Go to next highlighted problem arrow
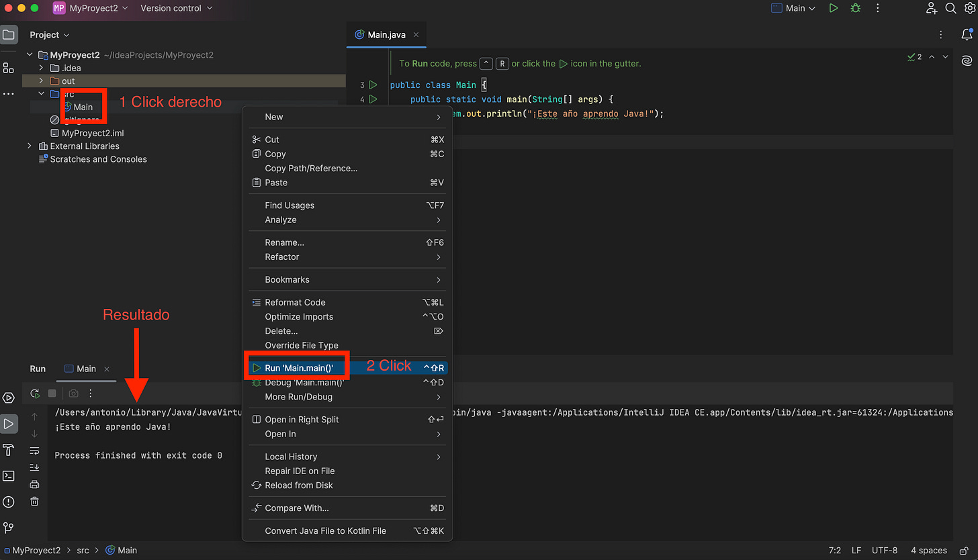This screenshot has height=560, width=978. tap(946, 57)
